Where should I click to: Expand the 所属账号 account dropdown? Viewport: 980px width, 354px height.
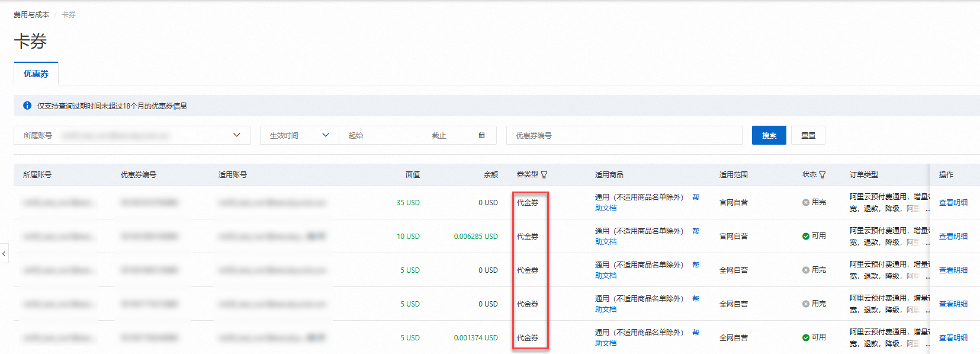pyautogui.click(x=132, y=135)
